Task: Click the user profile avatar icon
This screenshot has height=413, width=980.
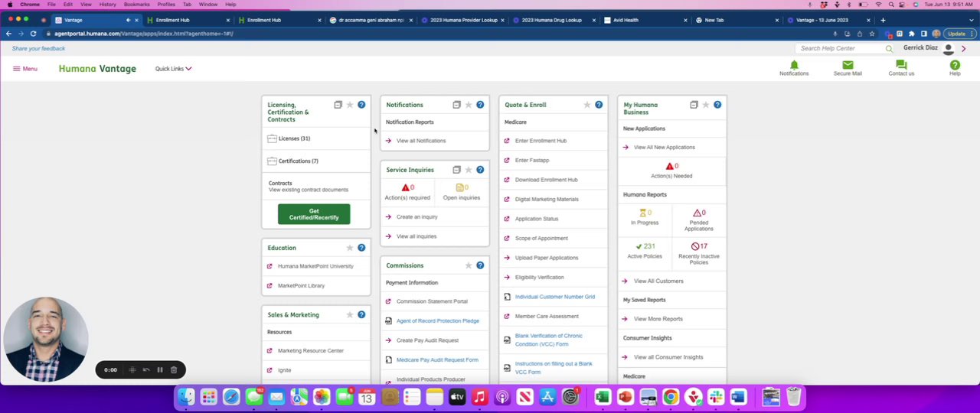Action: 948,49
